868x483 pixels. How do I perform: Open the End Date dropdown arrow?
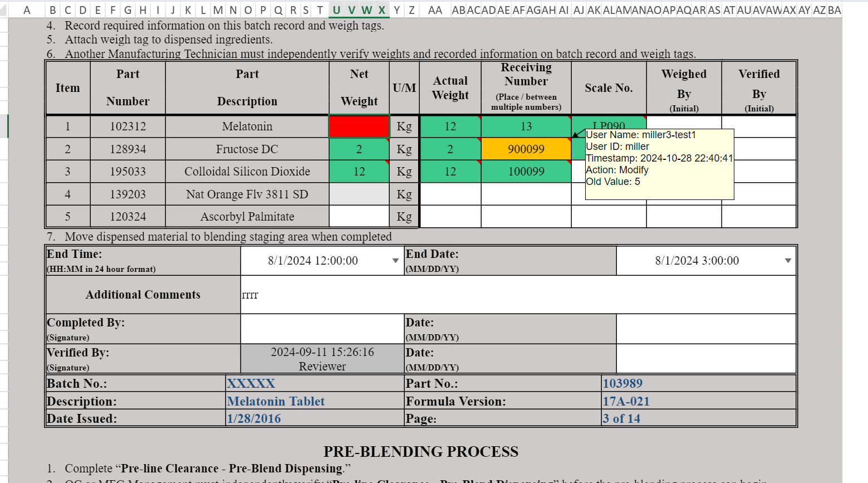(788, 261)
